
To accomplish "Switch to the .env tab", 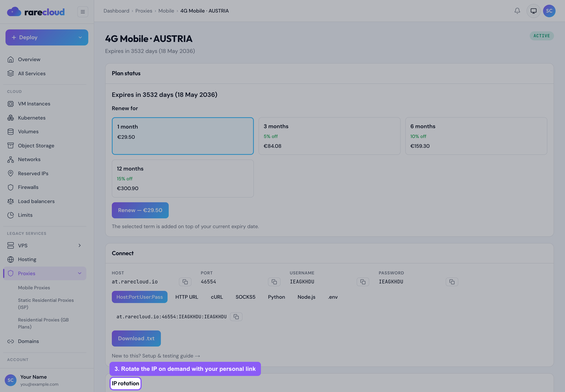I will pyautogui.click(x=333, y=297).
